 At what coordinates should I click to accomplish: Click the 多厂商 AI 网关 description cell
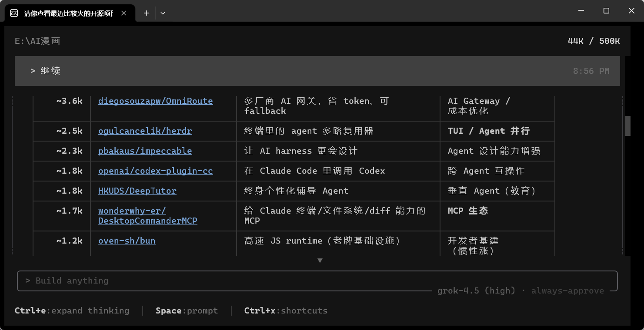317,106
